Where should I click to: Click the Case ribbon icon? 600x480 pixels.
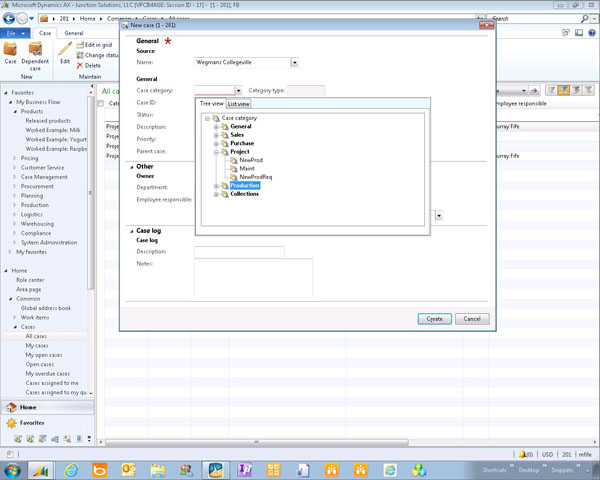coord(10,53)
